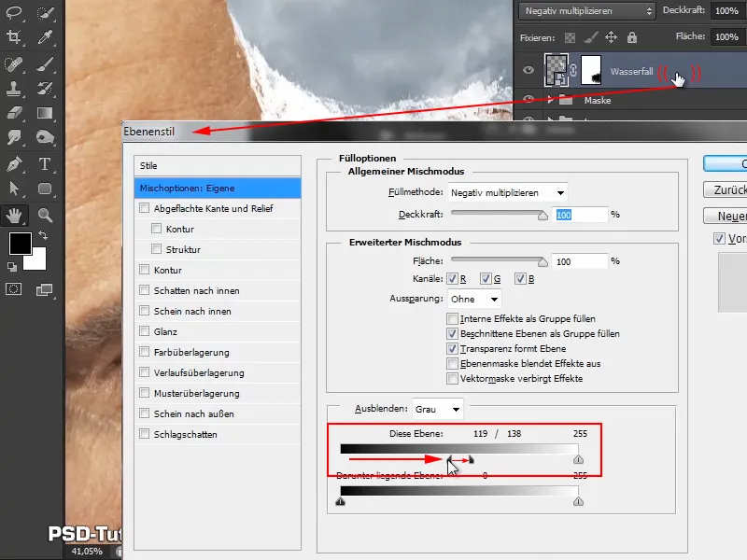This screenshot has height=560, width=747.
Task: Lock transparent pixels in Fixieren row
Action: (x=570, y=37)
